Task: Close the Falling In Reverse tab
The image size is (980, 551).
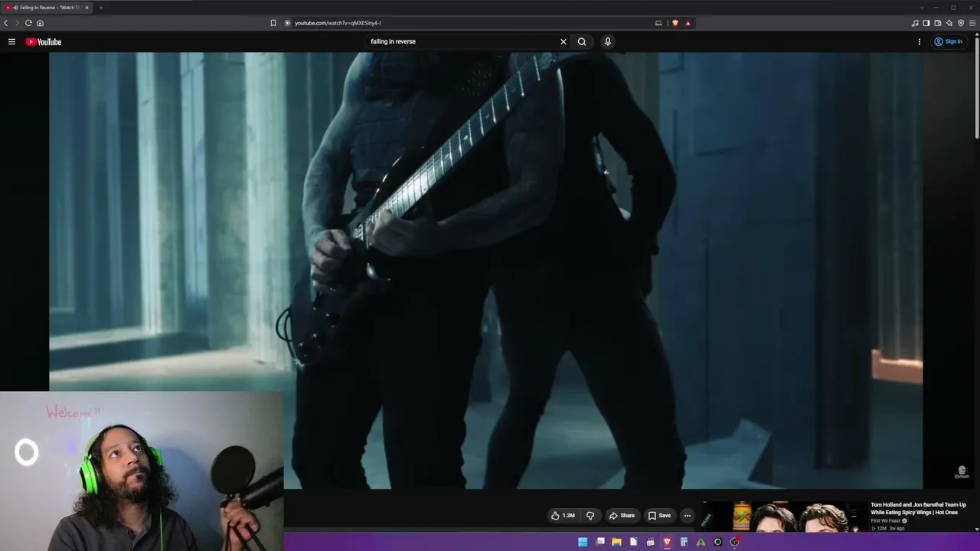Action: (x=87, y=8)
